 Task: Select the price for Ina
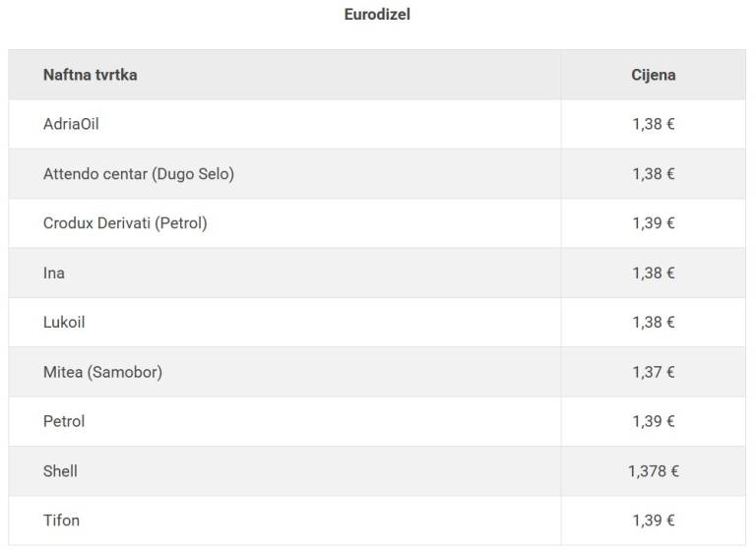tap(653, 273)
